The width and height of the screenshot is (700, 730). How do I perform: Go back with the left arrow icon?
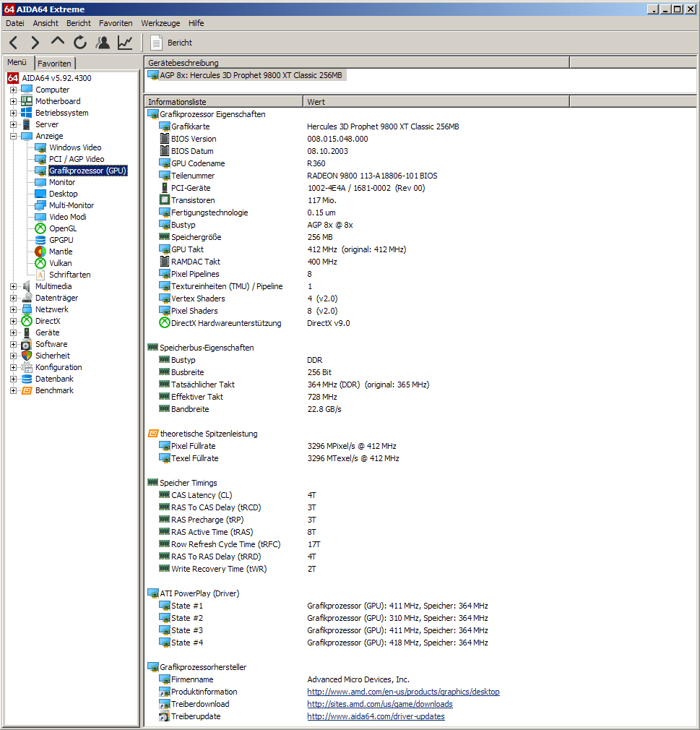click(14, 43)
